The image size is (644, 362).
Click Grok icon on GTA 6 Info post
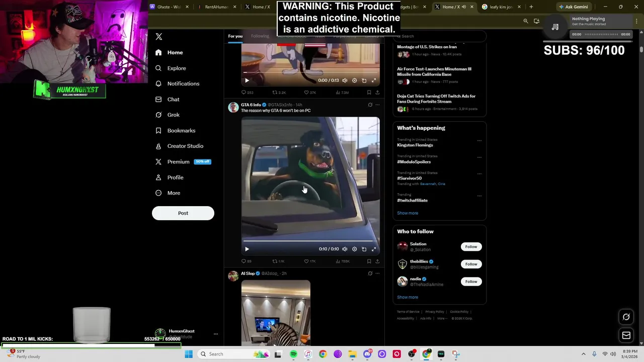370,105
